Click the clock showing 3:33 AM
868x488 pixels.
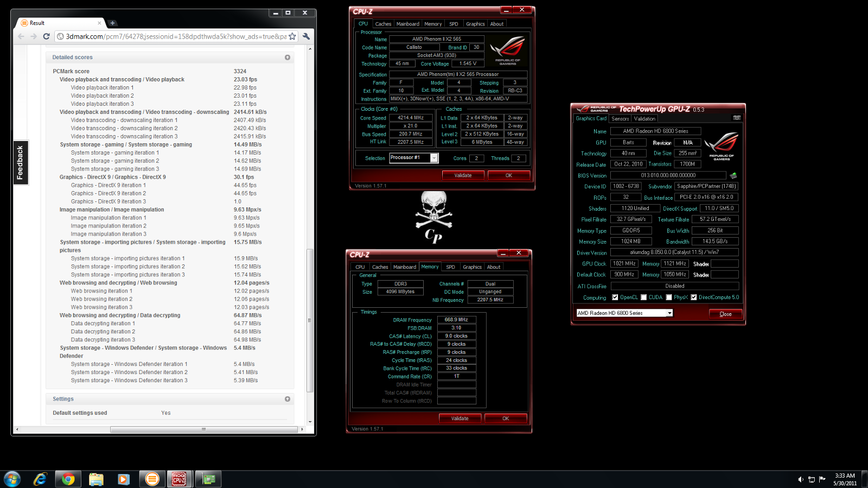[845, 476]
